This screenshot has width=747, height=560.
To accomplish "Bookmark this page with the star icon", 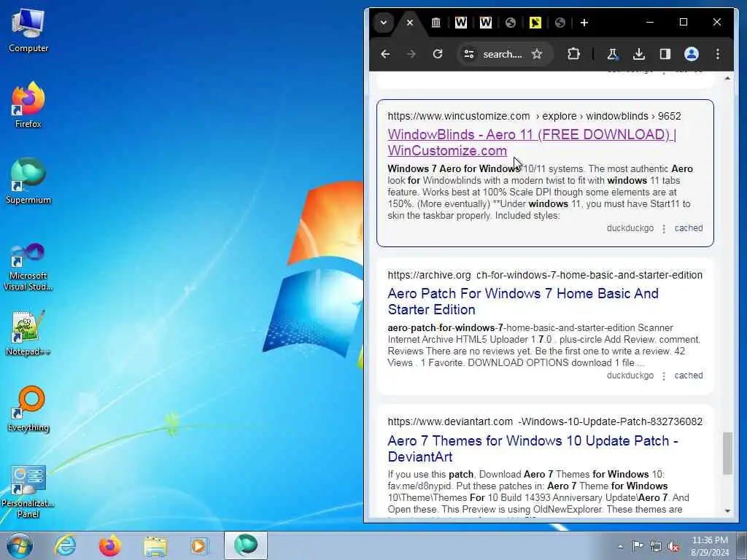I will click(537, 54).
